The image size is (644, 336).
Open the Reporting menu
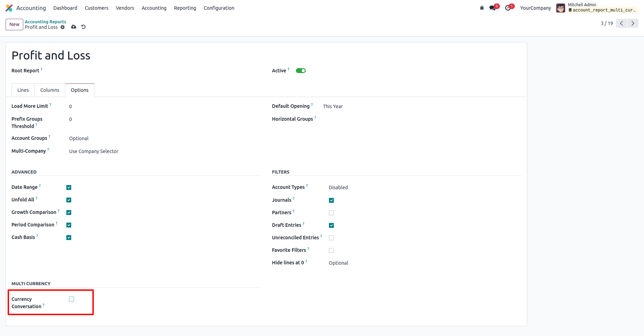185,8
